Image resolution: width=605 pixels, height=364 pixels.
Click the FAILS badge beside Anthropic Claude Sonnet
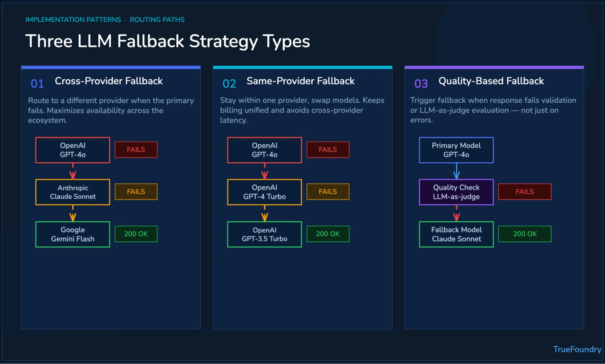pyautogui.click(x=136, y=192)
